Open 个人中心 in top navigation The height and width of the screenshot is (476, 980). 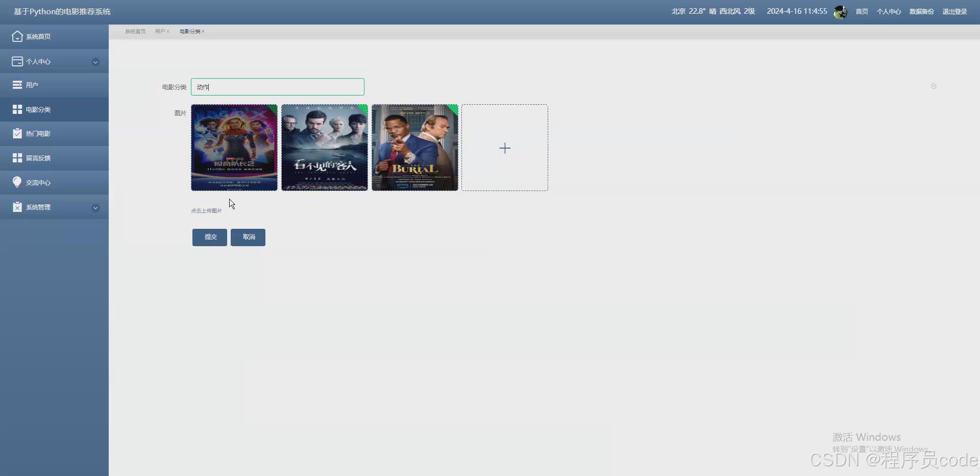(889, 12)
